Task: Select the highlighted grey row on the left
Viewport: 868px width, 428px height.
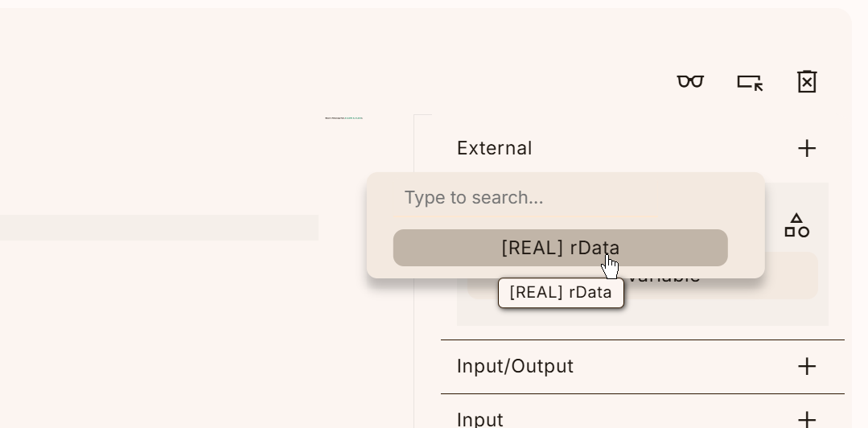Action: pos(158,228)
